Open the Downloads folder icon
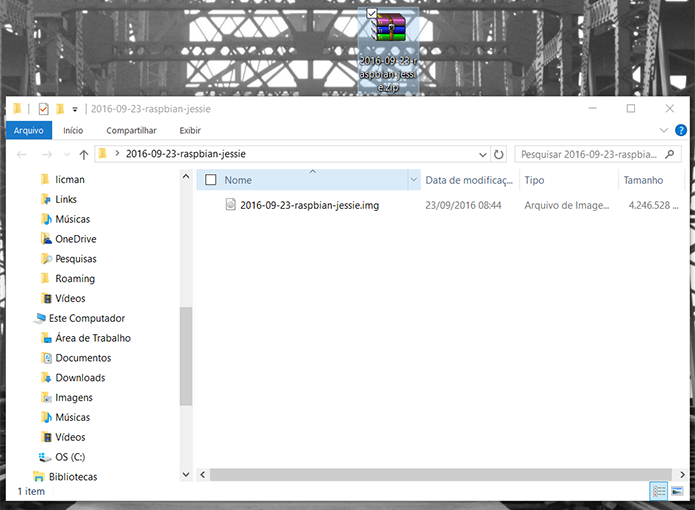Screen dimensions: 695x510 pos(46,378)
